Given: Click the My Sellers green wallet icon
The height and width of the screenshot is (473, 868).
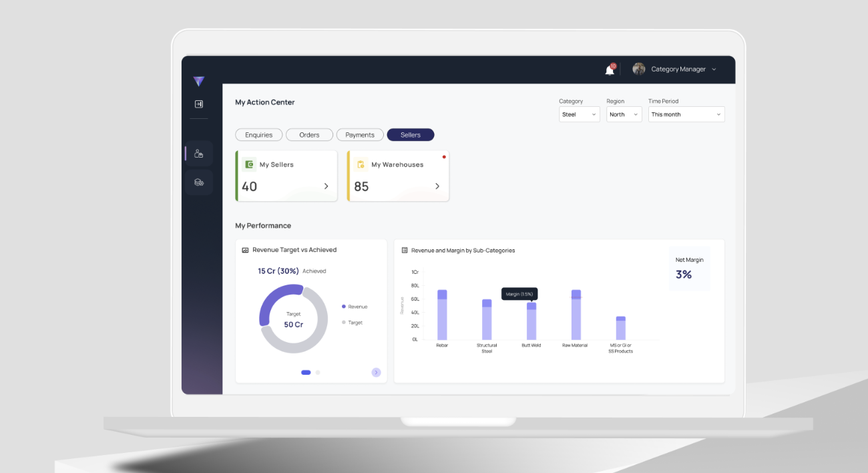Looking at the screenshot, I should pyautogui.click(x=249, y=164).
